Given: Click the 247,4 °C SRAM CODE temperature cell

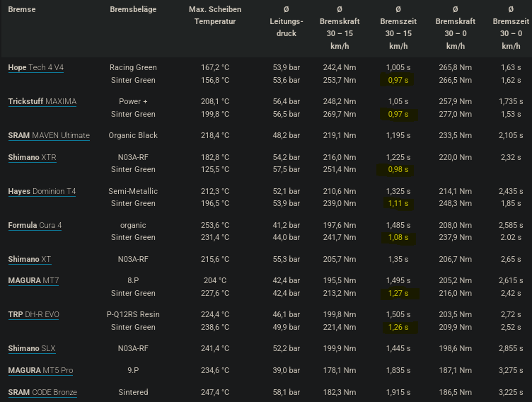Looking at the screenshot, I should [215, 392].
